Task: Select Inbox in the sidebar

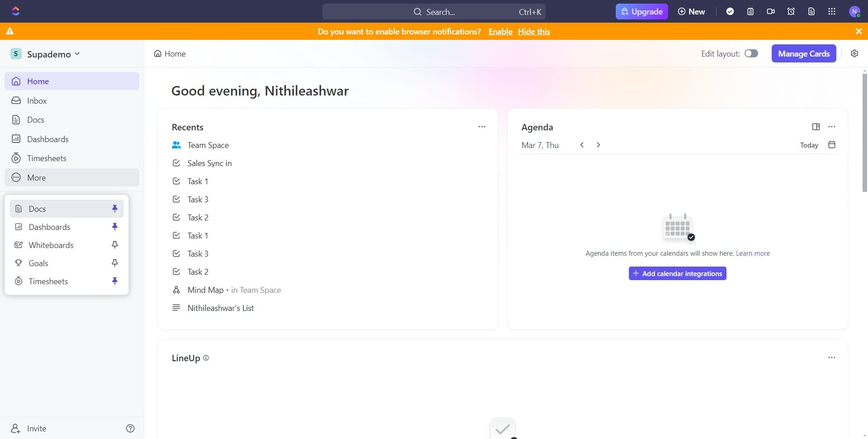Action: coord(37,100)
